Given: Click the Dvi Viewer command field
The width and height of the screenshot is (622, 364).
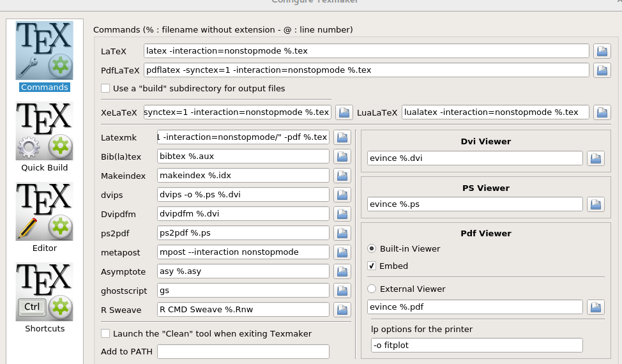Looking at the screenshot, I should click(x=475, y=158).
